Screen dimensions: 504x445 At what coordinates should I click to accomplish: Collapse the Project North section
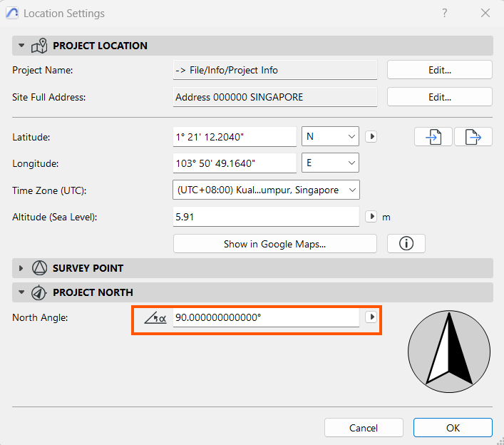(21, 292)
